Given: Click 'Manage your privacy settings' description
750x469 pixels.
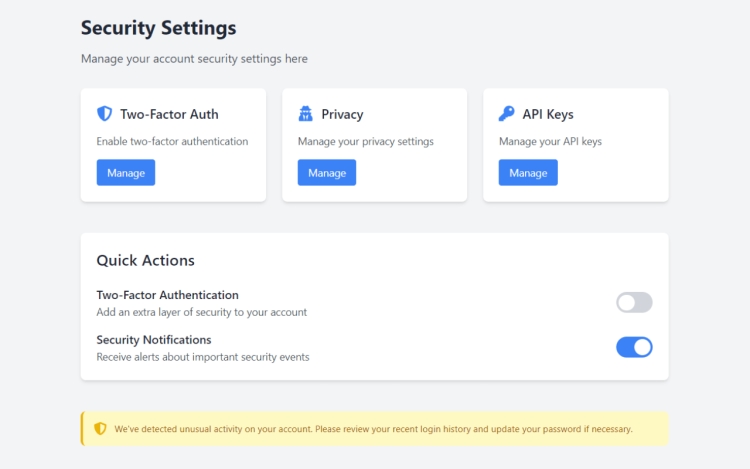Looking at the screenshot, I should 366,142.
